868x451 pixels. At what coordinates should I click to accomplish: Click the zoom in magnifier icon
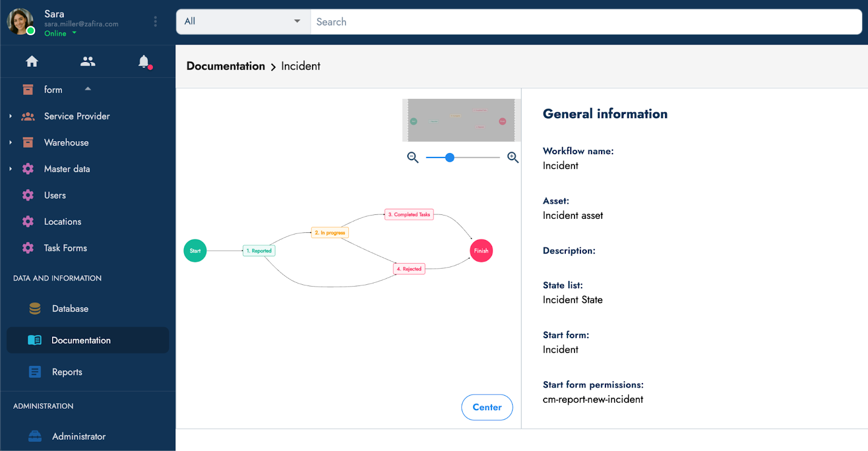pos(513,157)
